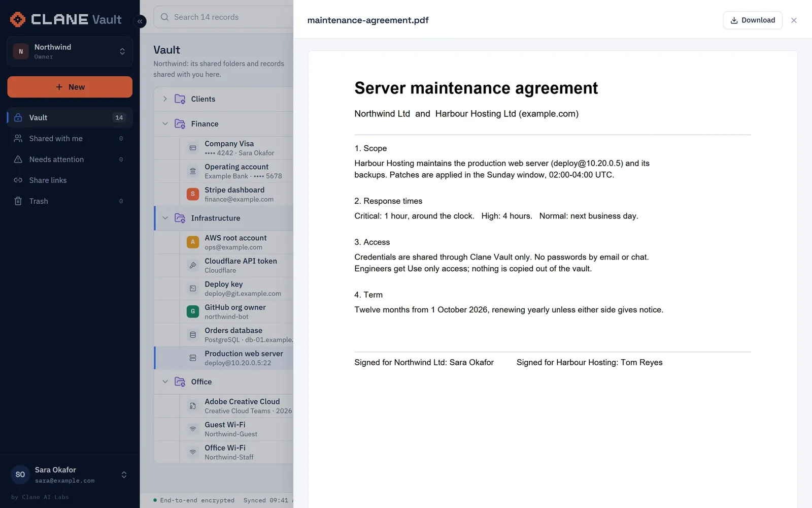Click the Orders database icon
The width and height of the screenshot is (812, 508).
(x=193, y=335)
